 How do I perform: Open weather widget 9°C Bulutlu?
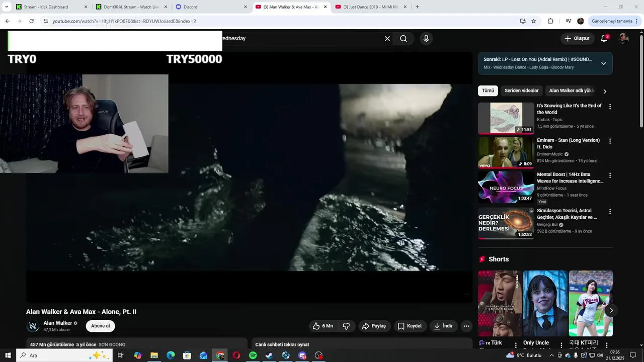(x=525, y=355)
